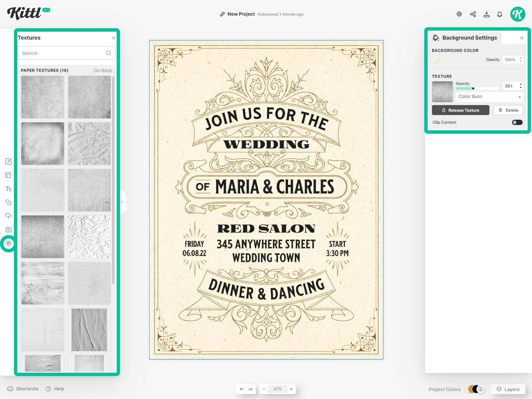The image size is (532, 399).
Task: Open the share icon in header
Action: tap(473, 14)
